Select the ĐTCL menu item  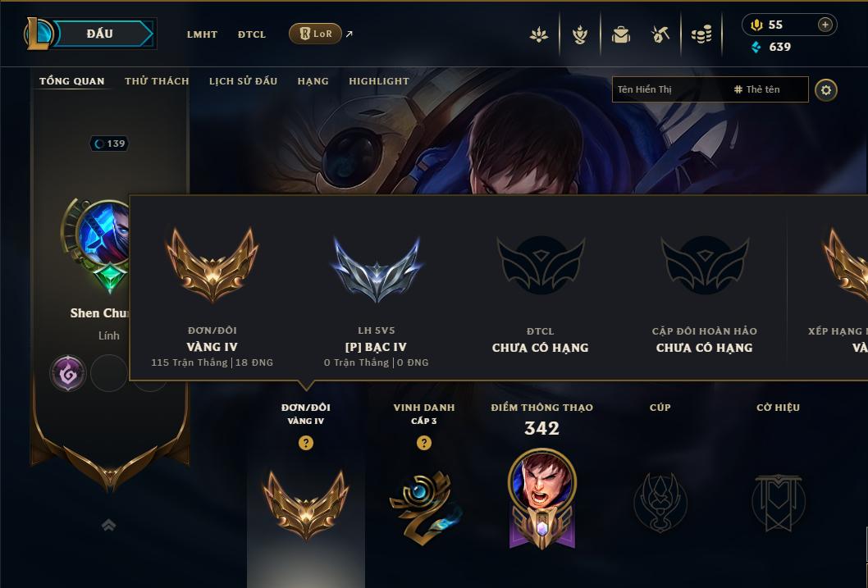pyautogui.click(x=252, y=34)
